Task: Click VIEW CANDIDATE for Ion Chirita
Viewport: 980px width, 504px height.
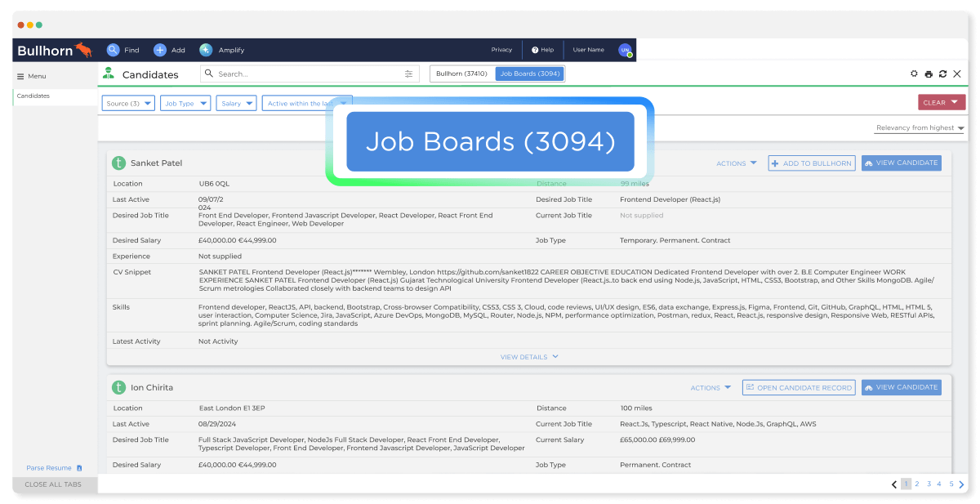Action: pyautogui.click(x=901, y=387)
